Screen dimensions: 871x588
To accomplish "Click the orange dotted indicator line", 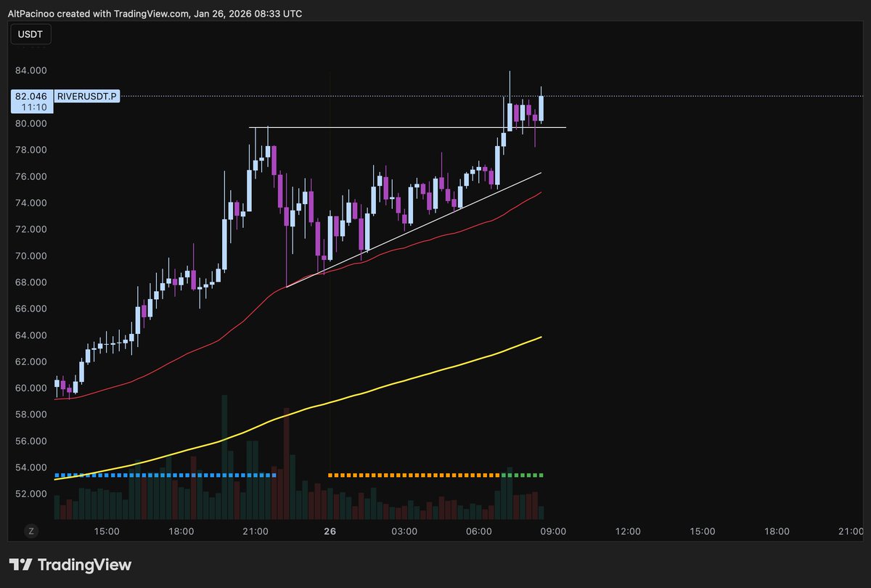I will pyautogui.click(x=414, y=475).
